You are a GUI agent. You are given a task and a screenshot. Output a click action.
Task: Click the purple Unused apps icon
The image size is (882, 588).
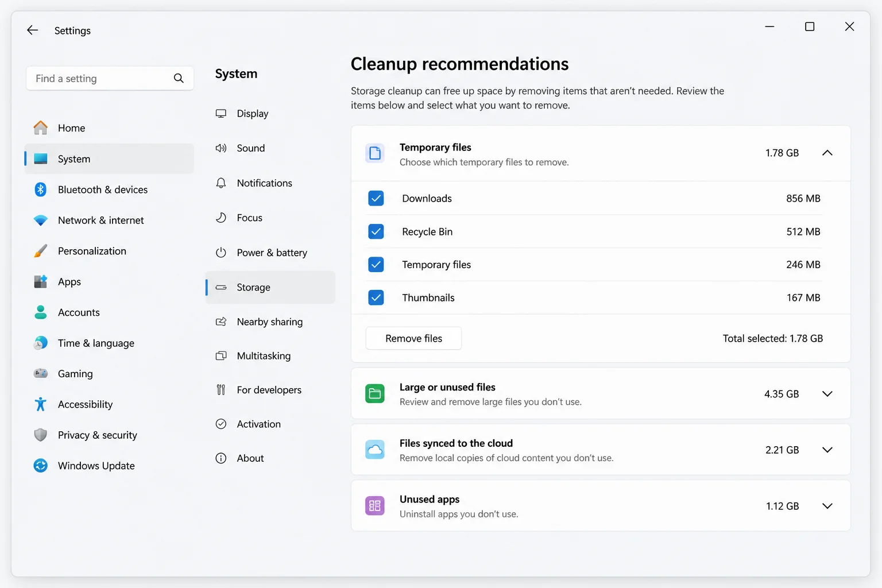pos(375,506)
